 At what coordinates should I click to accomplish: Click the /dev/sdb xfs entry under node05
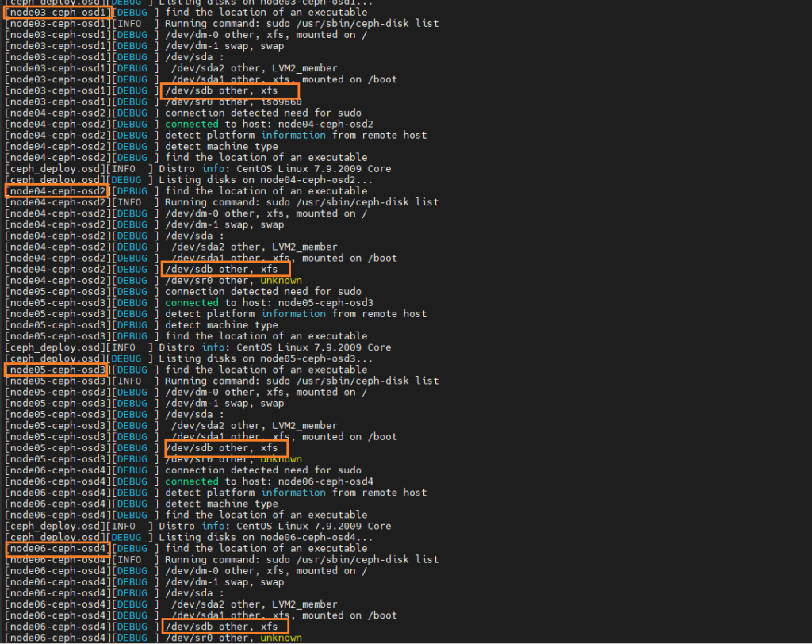click(225, 447)
